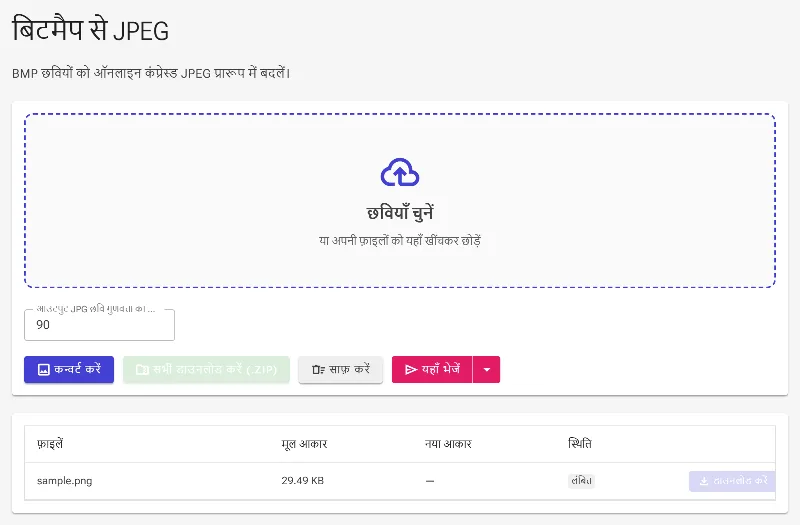Image resolution: width=800 pixels, height=525 pixels.
Task: Click the बिटमैप से JPEG page title
Action: tap(90, 30)
